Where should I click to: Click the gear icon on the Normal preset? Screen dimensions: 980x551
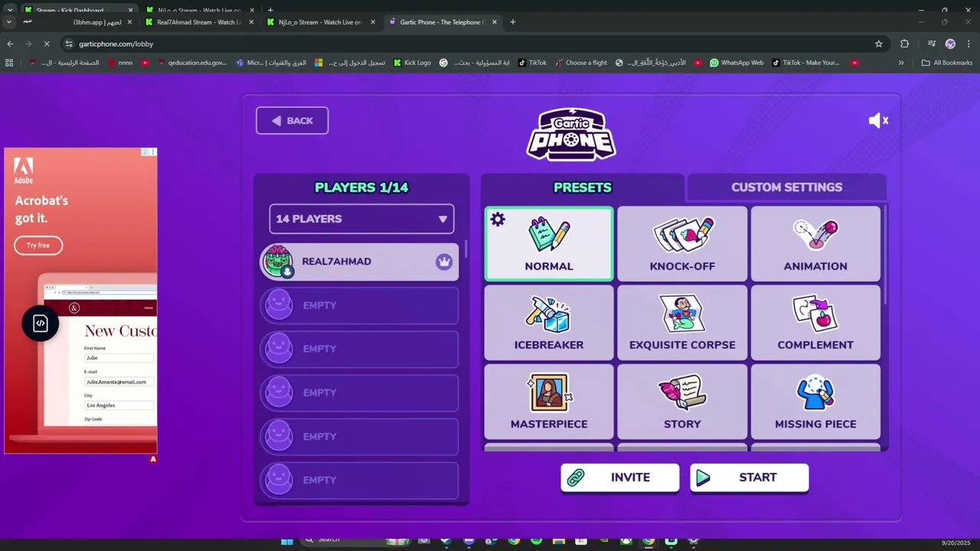tap(498, 220)
